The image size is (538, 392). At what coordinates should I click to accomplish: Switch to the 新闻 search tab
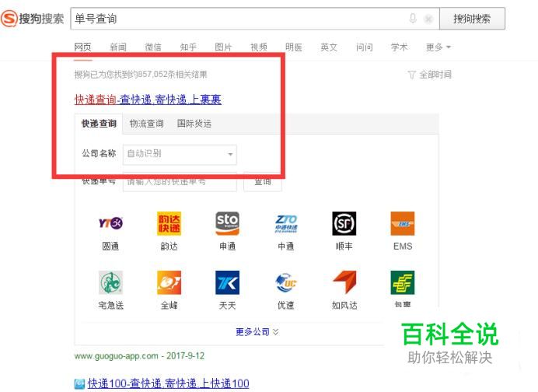[118, 47]
